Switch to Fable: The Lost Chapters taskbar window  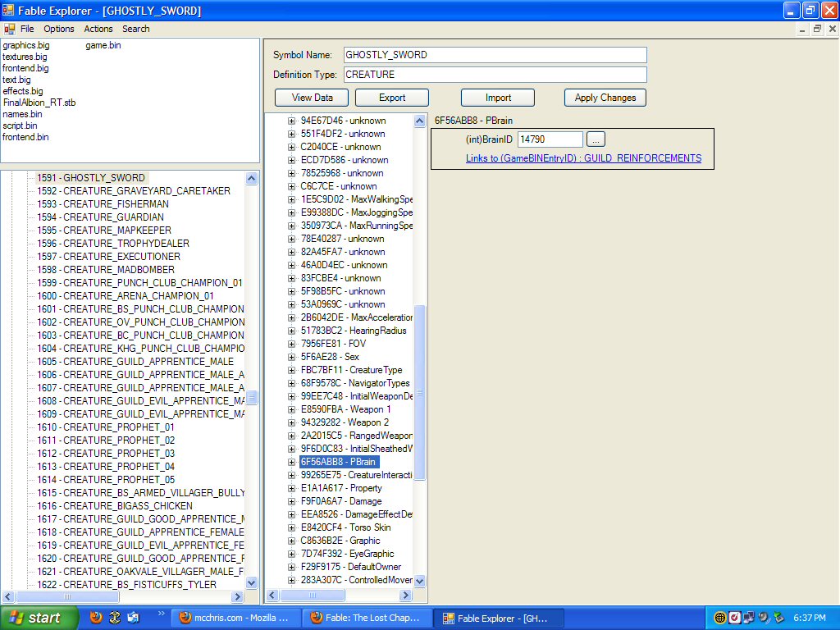(x=366, y=618)
